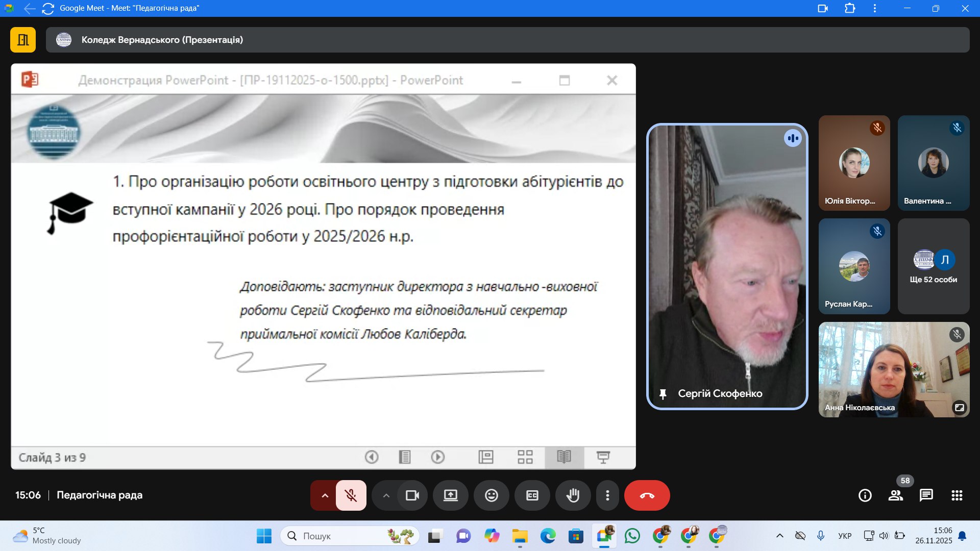Open meeting details info icon
Screen dimensions: 980x551
[x=865, y=495]
